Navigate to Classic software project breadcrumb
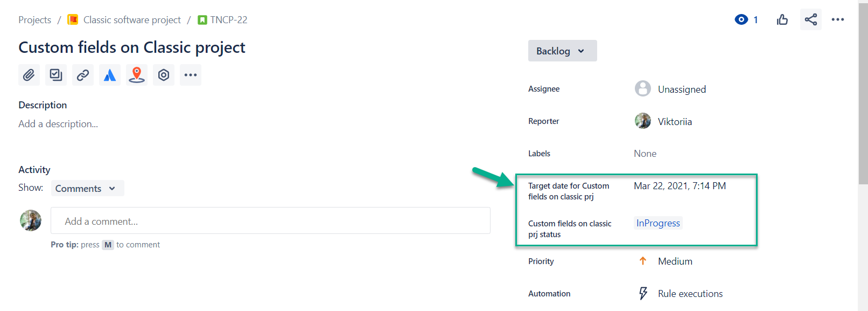This screenshot has height=311, width=868. tap(132, 19)
